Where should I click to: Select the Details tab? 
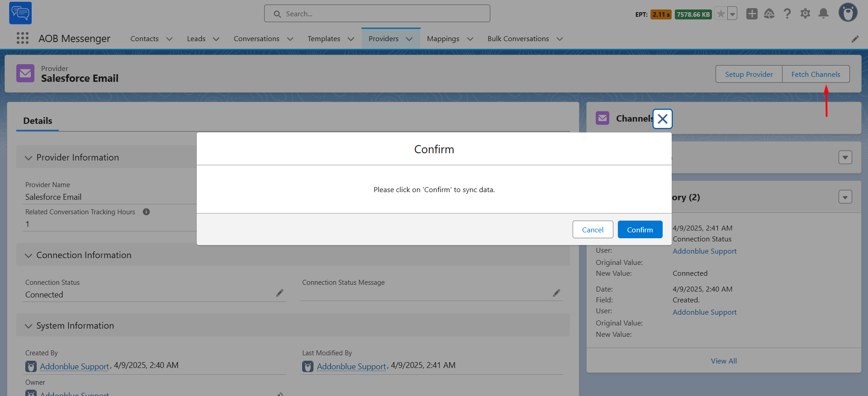[x=38, y=121]
